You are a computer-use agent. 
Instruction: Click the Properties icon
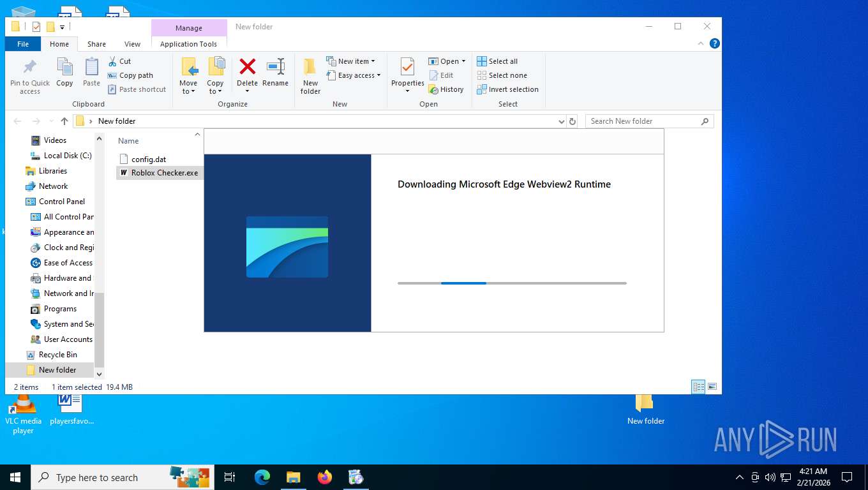coord(407,67)
